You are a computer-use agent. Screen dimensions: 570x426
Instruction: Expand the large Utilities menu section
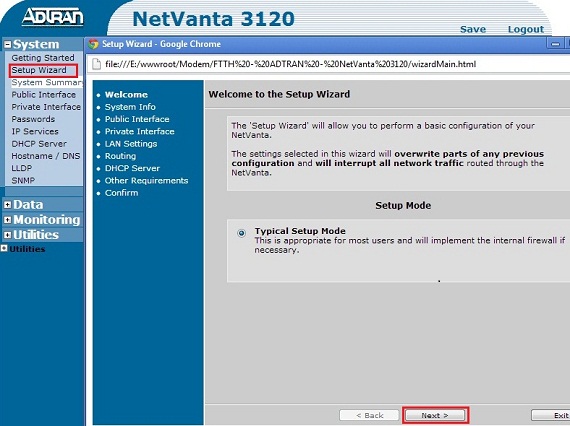(x=8, y=235)
